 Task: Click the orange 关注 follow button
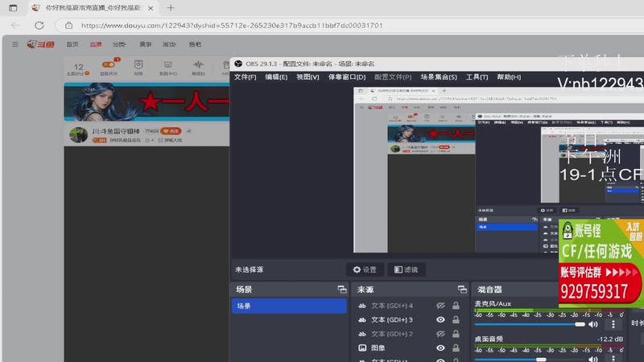(x=171, y=131)
